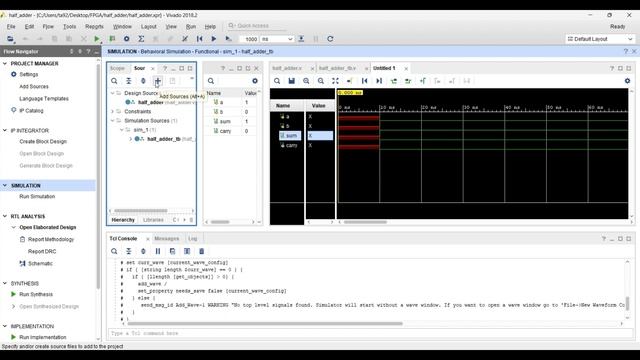
Task: Click the Expand All icon in the Sources panel
Action: 143,81
